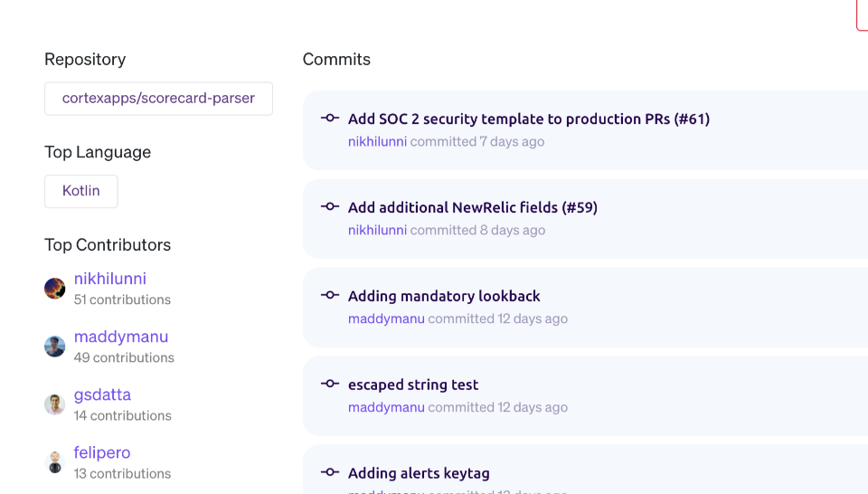Visit maddymanu contributor profile name
This screenshot has height=494, width=868.
point(121,337)
